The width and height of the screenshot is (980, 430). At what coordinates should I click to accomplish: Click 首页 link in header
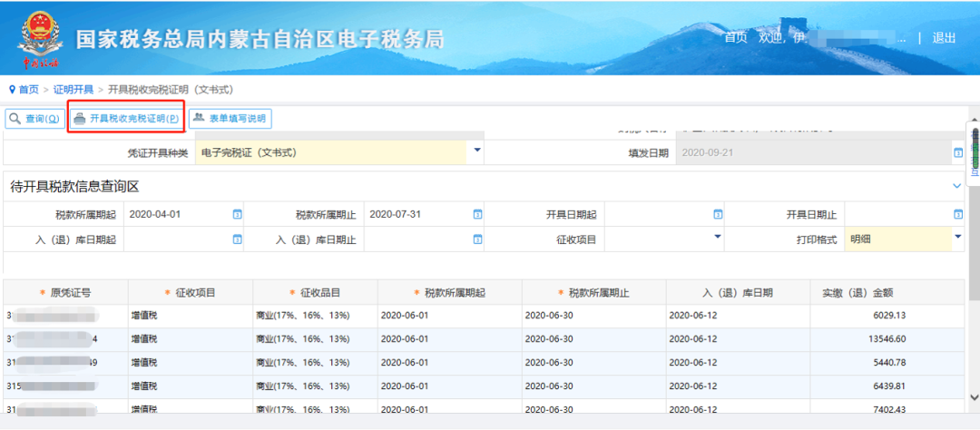[736, 37]
